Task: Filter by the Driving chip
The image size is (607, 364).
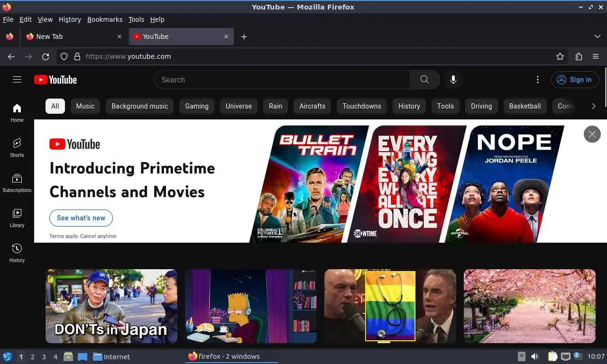Action: point(481,106)
